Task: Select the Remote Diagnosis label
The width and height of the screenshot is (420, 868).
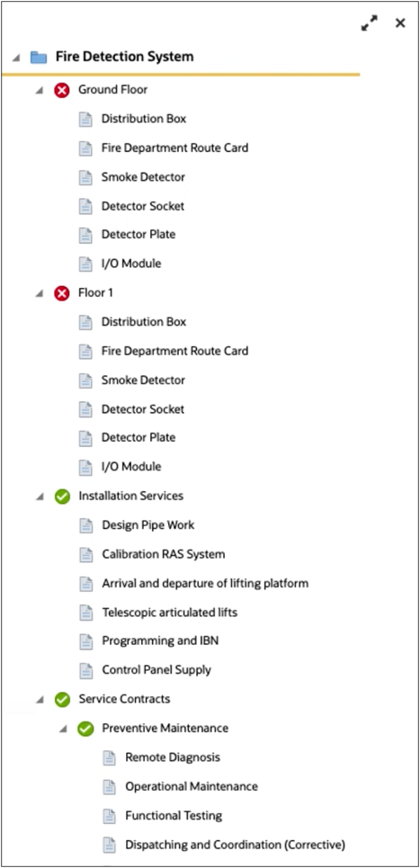Action: click(x=173, y=757)
